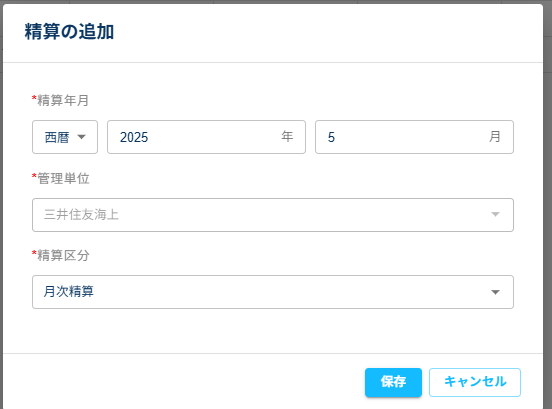
Task: Click the arrow icon in 三井住友海上 field
Action: [495, 214]
